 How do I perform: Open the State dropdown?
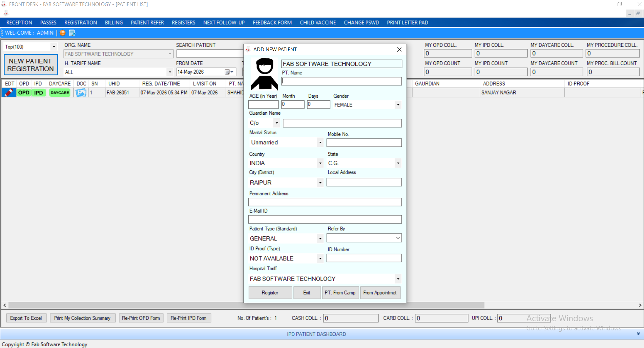pos(398,163)
